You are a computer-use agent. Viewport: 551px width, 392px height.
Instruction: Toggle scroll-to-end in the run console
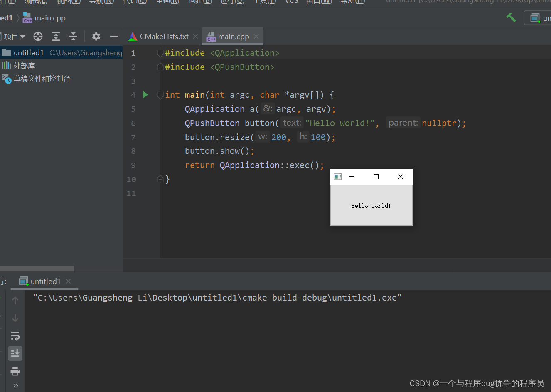point(15,353)
